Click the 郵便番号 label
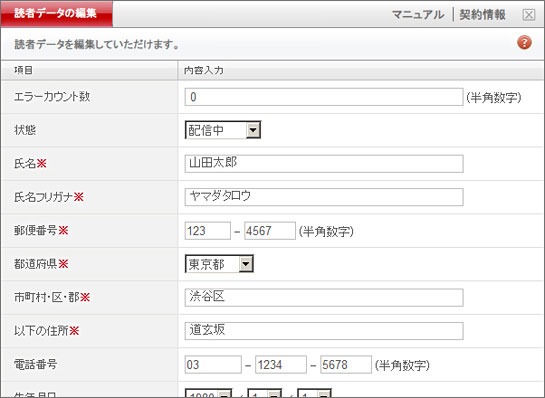The width and height of the screenshot is (545, 398). click(x=35, y=230)
